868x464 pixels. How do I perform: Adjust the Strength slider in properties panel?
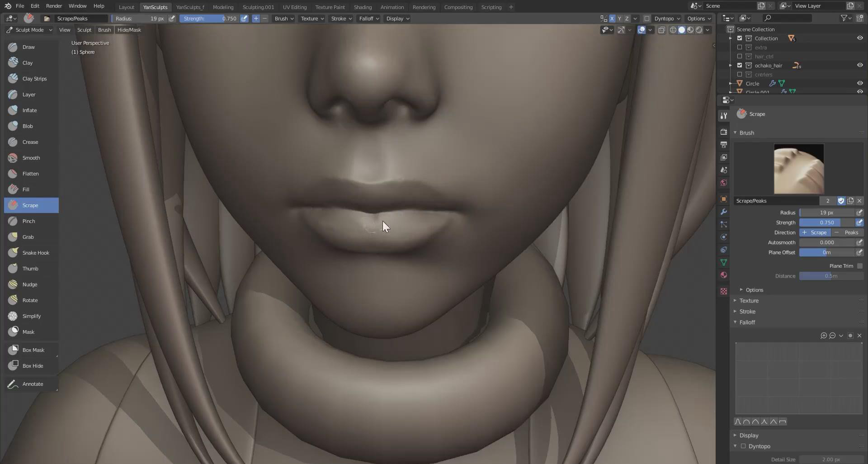(826, 223)
